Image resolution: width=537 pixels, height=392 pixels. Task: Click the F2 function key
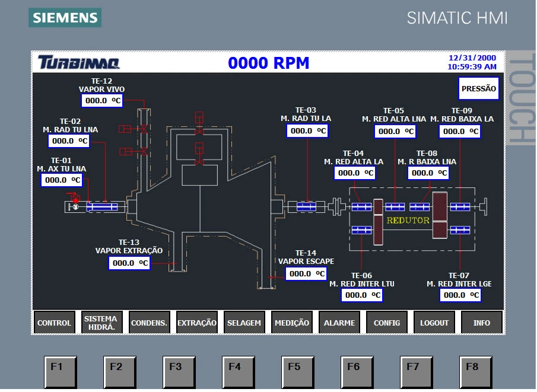119,372
